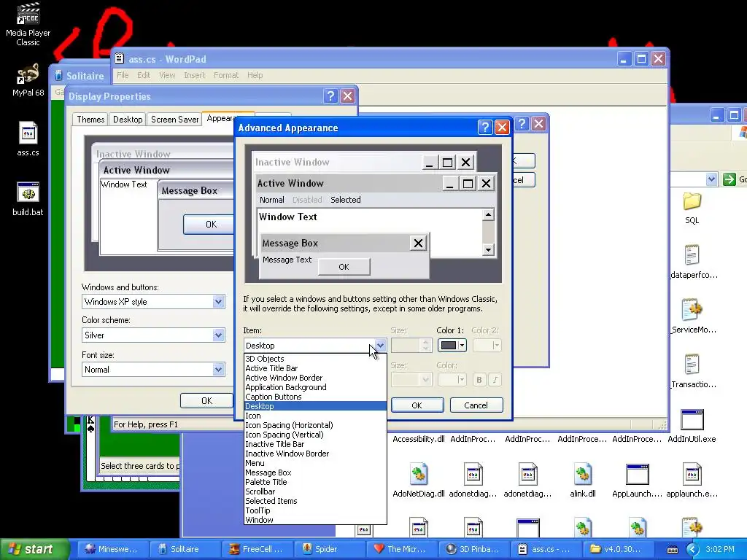
Task: Open WordPad Help menu
Action: (255, 75)
